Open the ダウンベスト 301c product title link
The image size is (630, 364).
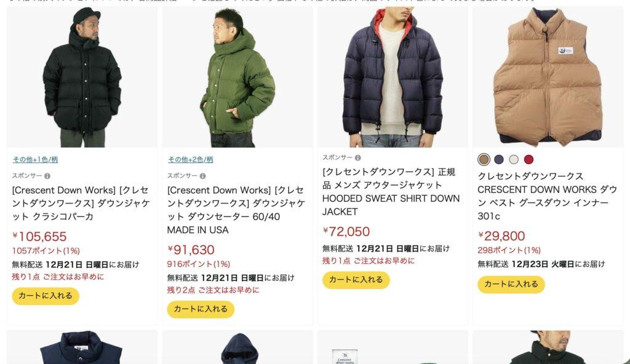click(x=547, y=196)
